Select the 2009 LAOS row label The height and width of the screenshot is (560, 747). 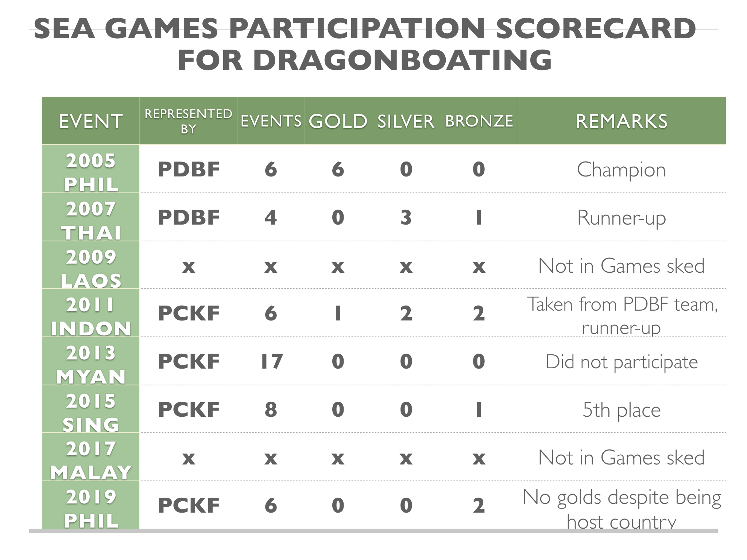[x=91, y=268]
